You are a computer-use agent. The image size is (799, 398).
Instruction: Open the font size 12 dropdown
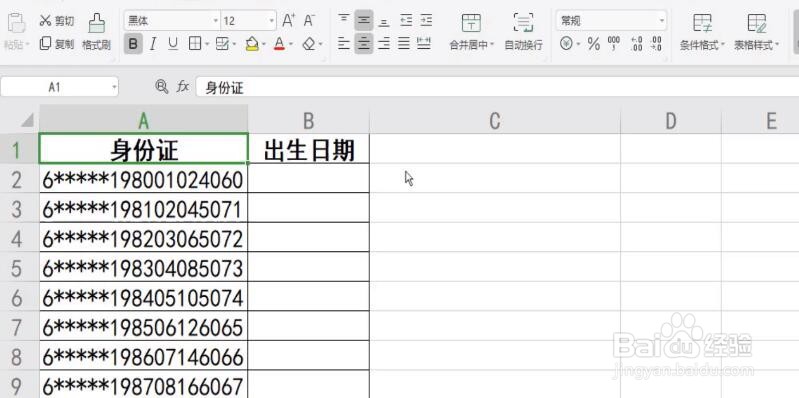(272, 21)
